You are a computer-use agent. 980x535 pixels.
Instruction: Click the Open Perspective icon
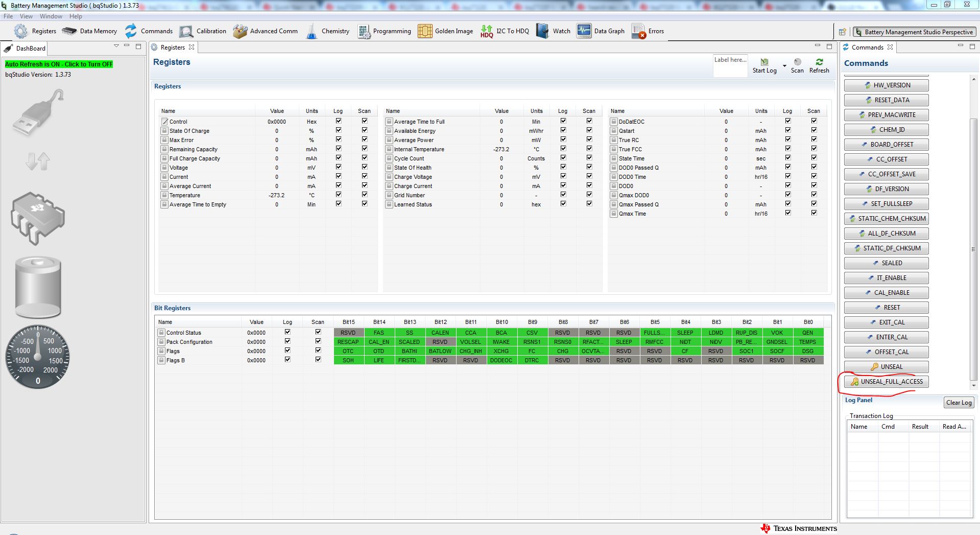(x=842, y=32)
